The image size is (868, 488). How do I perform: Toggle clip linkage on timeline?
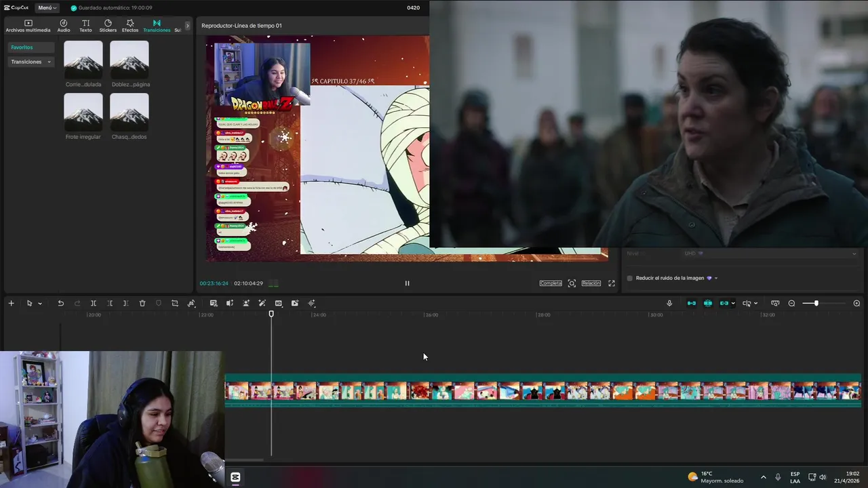point(724,303)
